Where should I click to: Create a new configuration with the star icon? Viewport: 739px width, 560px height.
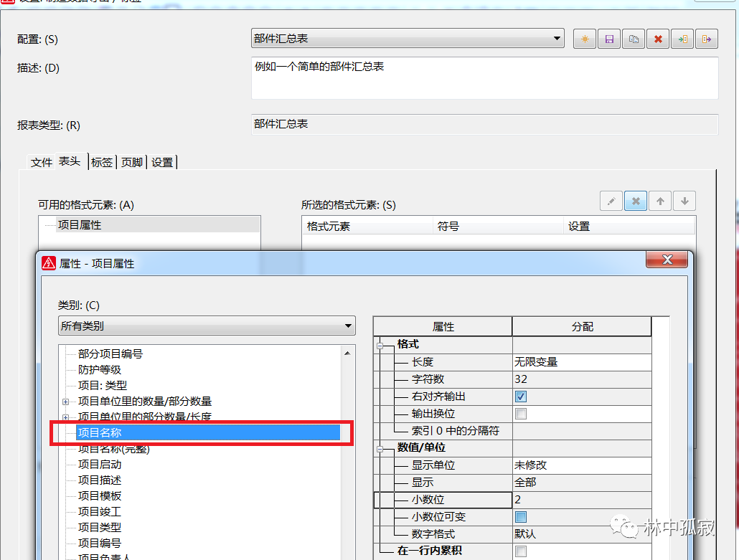point(584,39)
